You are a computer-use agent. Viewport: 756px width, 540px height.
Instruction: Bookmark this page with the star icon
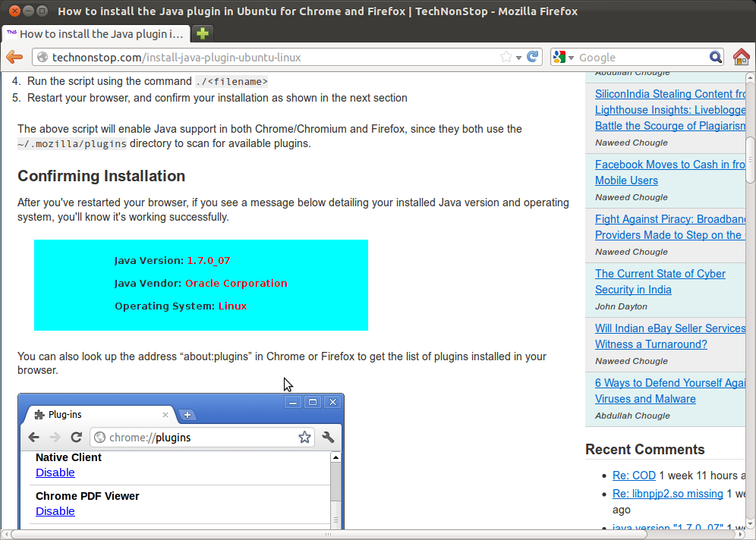click(506, 57)
